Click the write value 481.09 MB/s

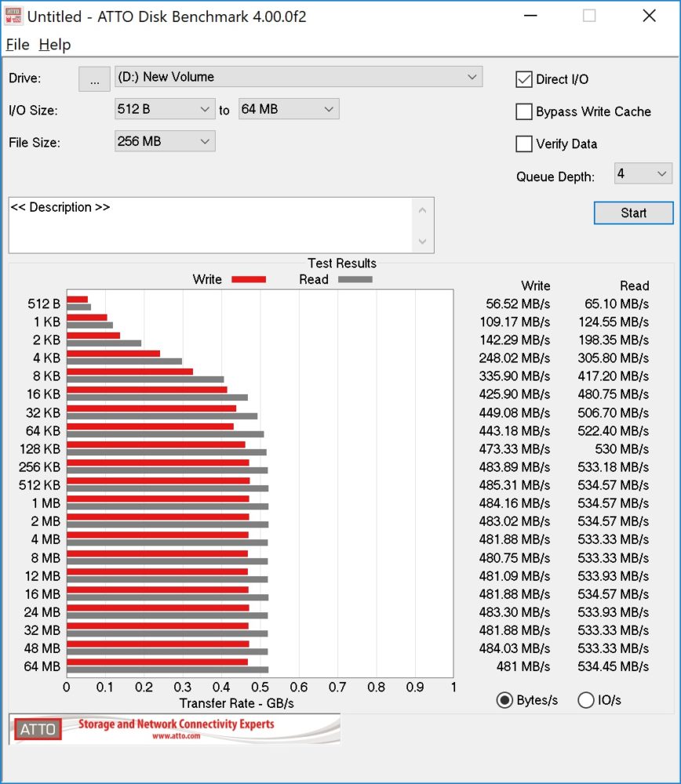pos(515,576)
